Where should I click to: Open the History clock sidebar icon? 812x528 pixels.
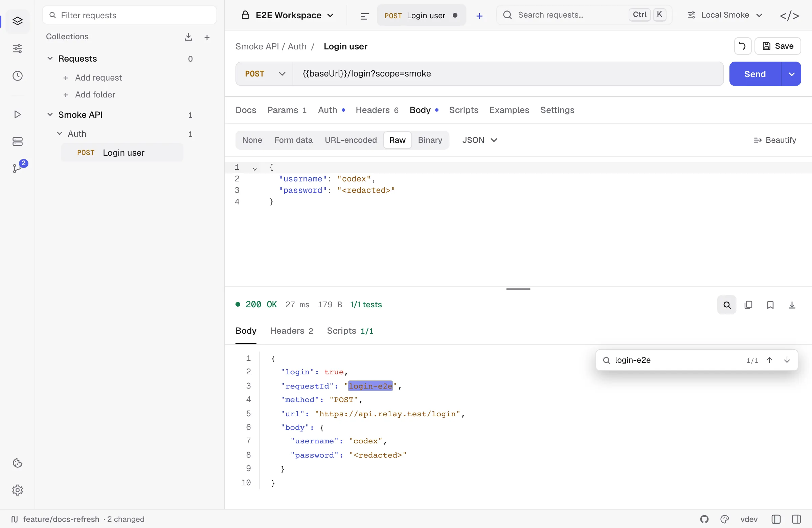[17, 76]
